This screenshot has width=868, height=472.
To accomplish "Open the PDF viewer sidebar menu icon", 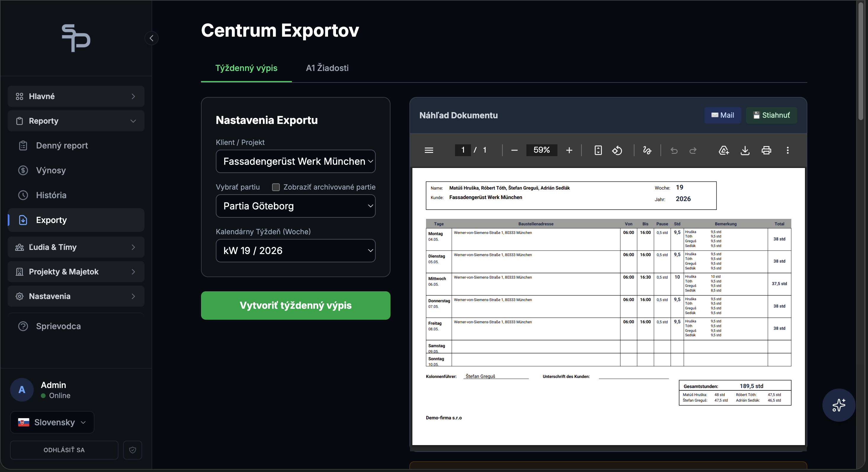I will point(429,150).
